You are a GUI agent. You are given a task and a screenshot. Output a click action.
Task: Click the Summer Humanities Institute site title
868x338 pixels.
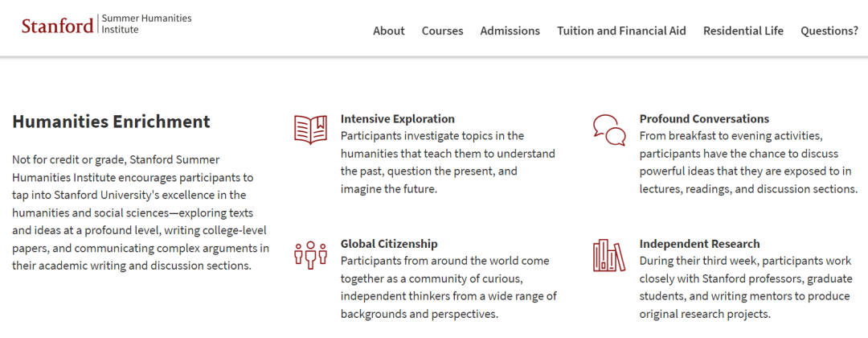(x=147, y=24)
